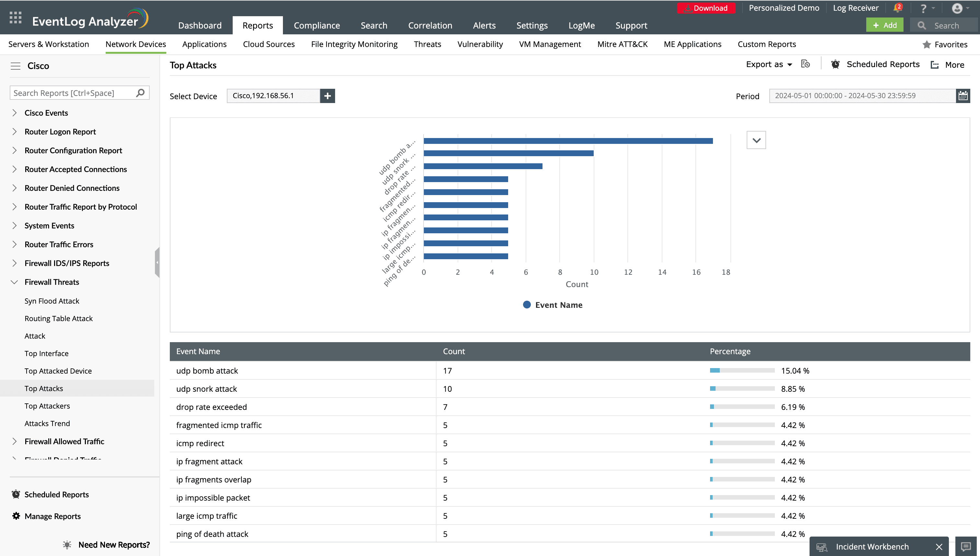Click the red Download button

tap(706, 8)
